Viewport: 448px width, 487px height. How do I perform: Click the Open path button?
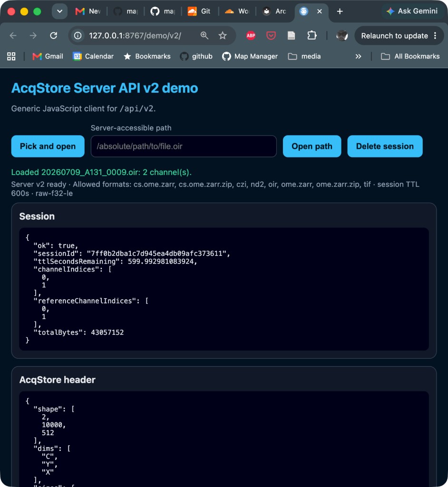[x=312, y=146]
